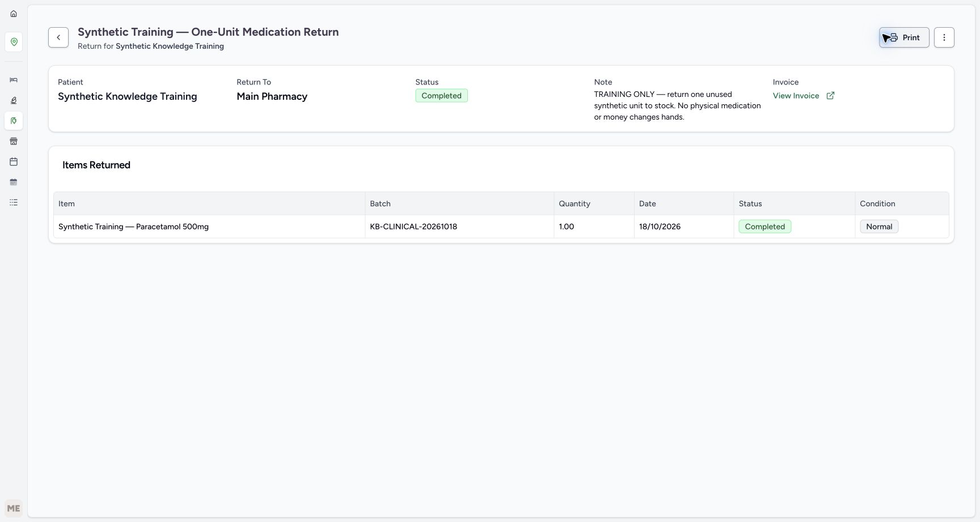The width and height of the screenshot is (980, 522).
Task: Select the location pin sidebar icon
Action: coord(14,42)
